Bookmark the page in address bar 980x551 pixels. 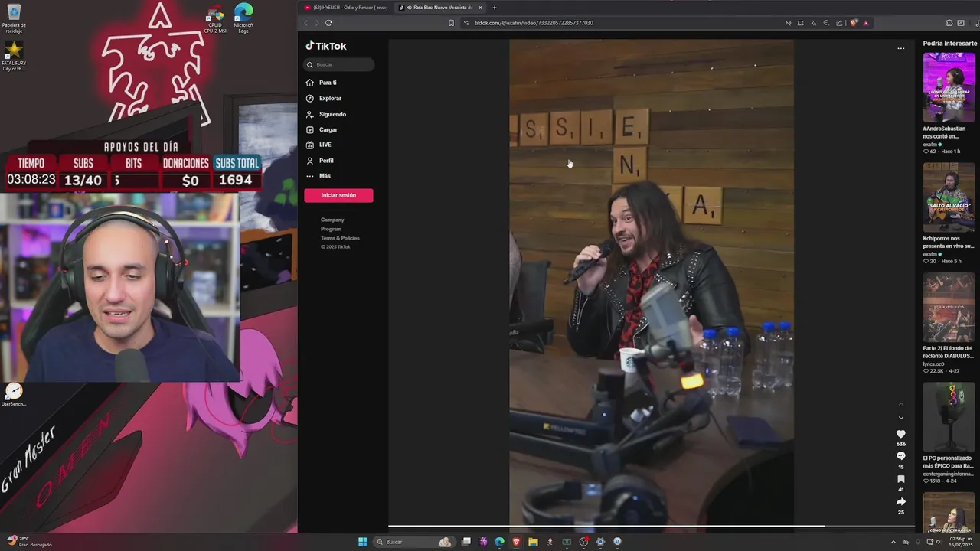(451, 23)
